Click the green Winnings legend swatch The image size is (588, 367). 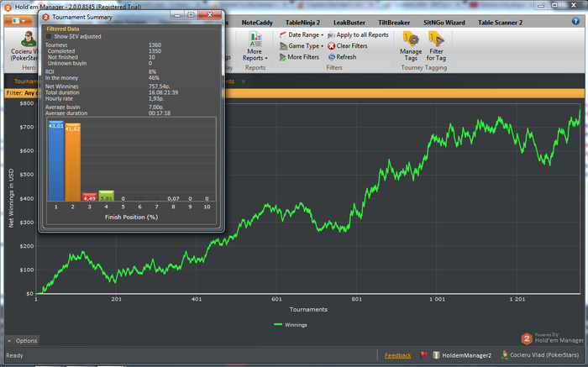(278, 324)
